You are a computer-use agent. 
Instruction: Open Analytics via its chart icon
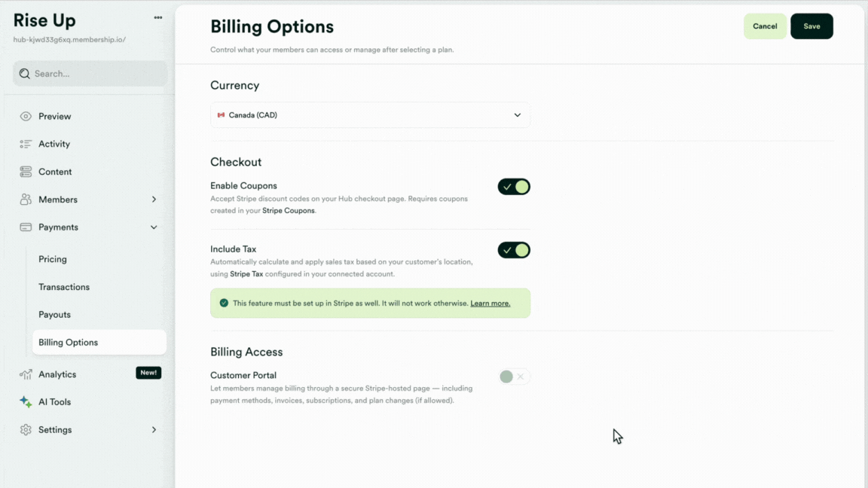[x=25, y=374]
